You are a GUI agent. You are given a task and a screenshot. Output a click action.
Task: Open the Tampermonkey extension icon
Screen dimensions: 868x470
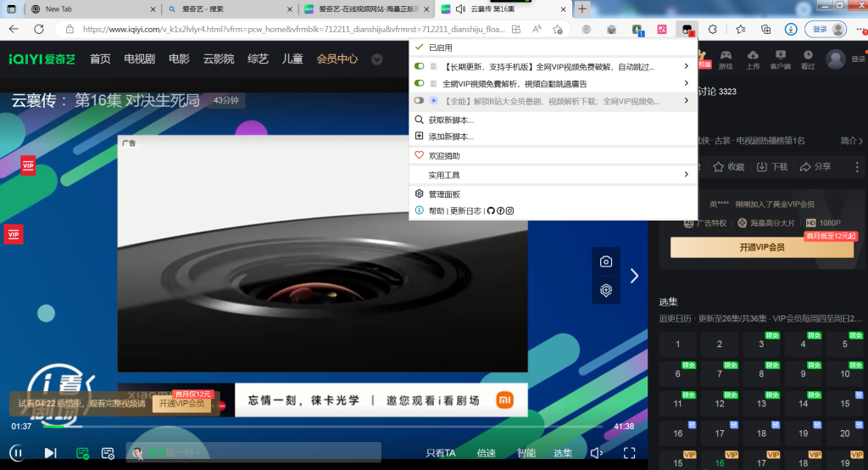point(687,30)
